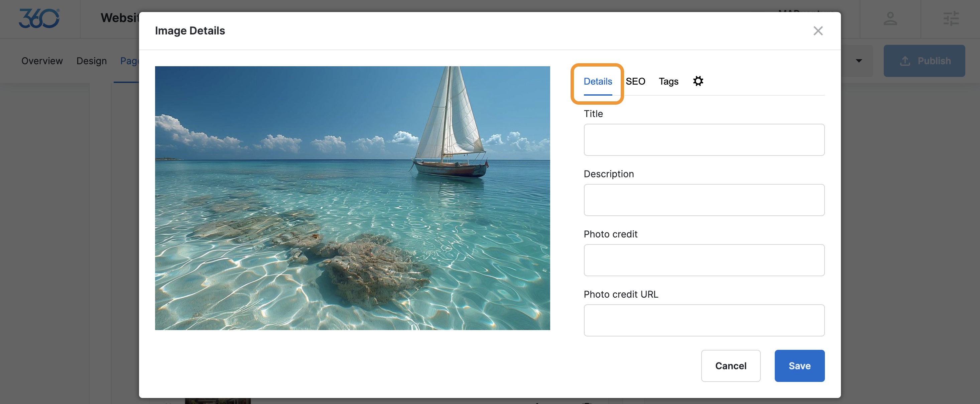Click the sailboat image preview
The height and width of the screenshot is (404, 980).
352,198
